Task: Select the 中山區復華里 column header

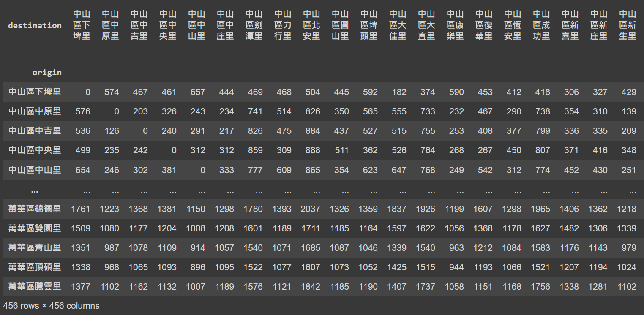Action: (x=484, y=25)
